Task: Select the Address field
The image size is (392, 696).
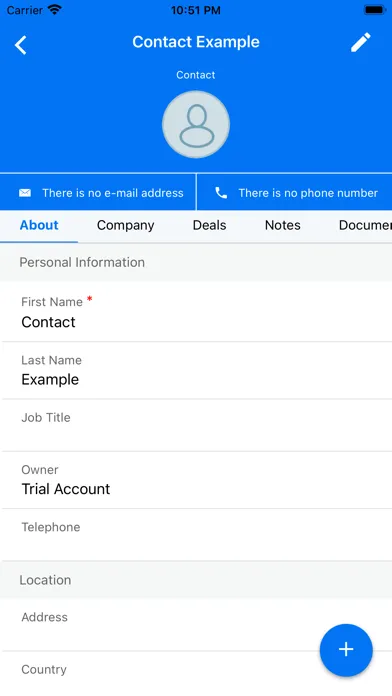Action: [x=196, y=625]
